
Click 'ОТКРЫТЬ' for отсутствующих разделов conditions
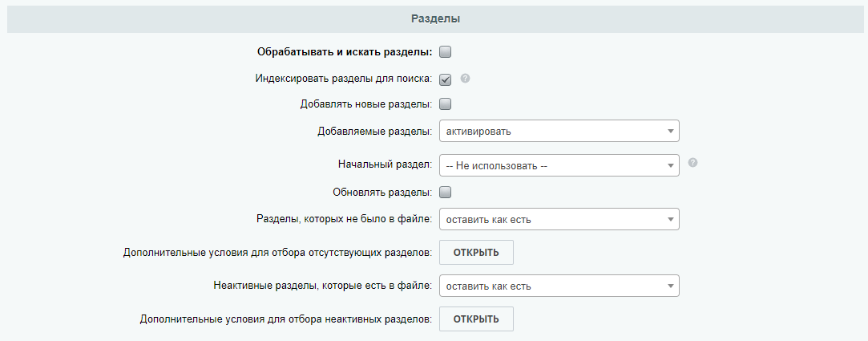(476, 252)
